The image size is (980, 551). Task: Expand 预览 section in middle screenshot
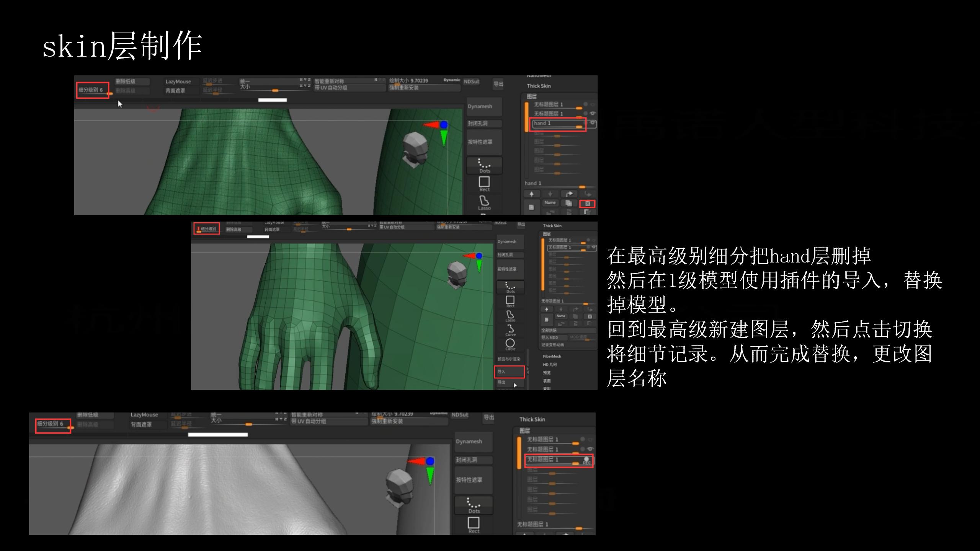point(547,373)
